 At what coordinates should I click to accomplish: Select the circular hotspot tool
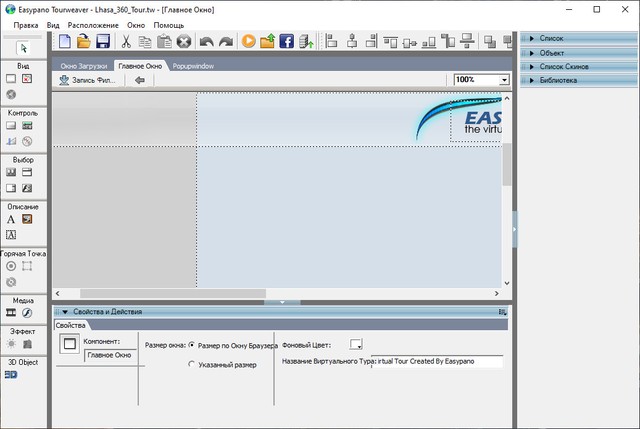point(11,267)
